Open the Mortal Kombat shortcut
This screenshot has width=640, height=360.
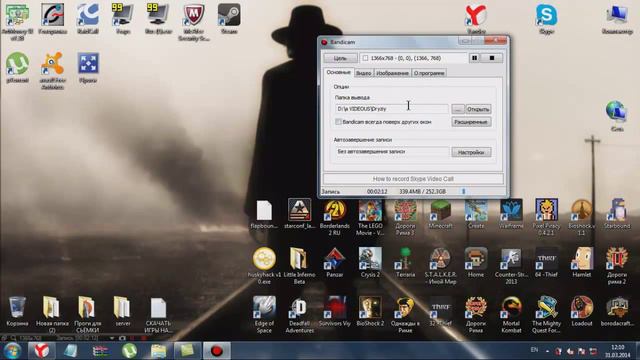(511, 314)
